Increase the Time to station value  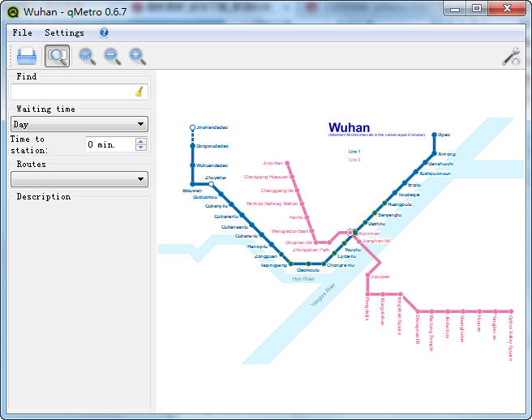[x=141, y=141]
